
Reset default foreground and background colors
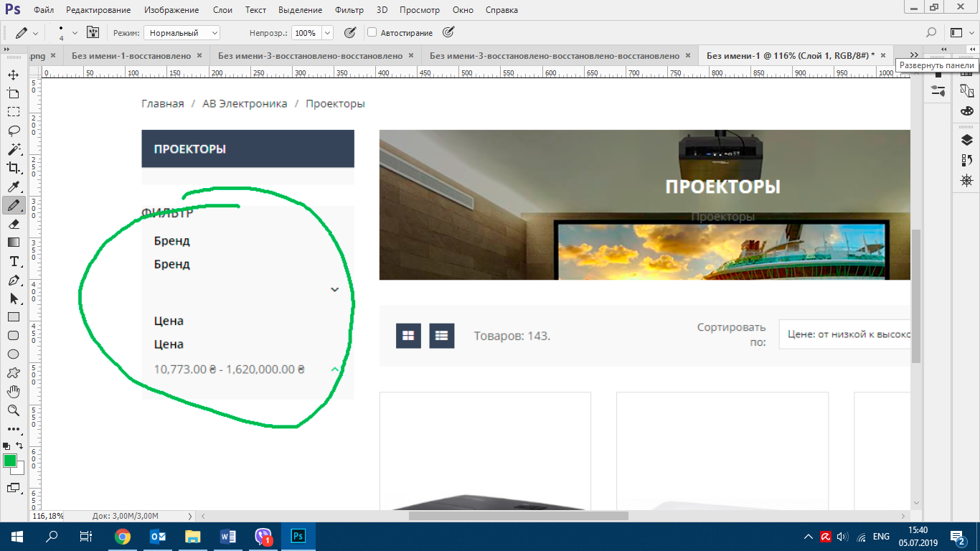(6, 446)
